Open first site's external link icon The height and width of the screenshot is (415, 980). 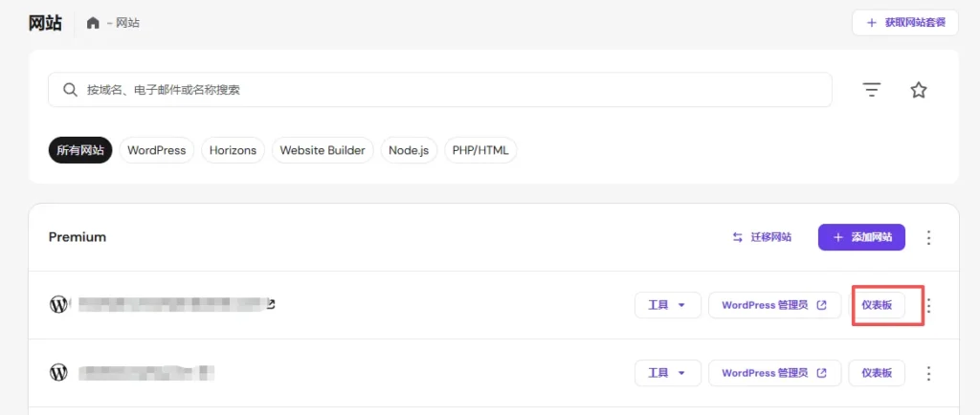[x=271, y=305]
